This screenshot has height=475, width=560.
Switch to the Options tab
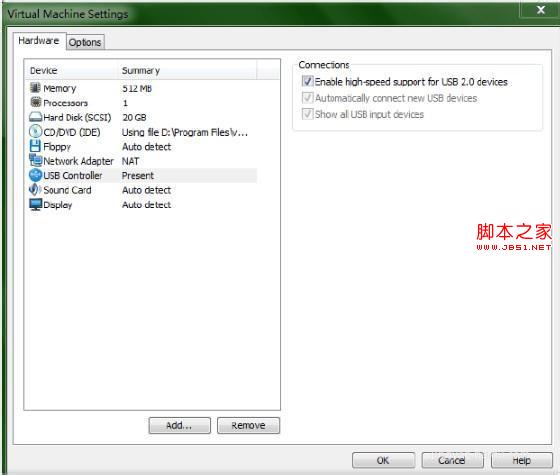[85, 42]
